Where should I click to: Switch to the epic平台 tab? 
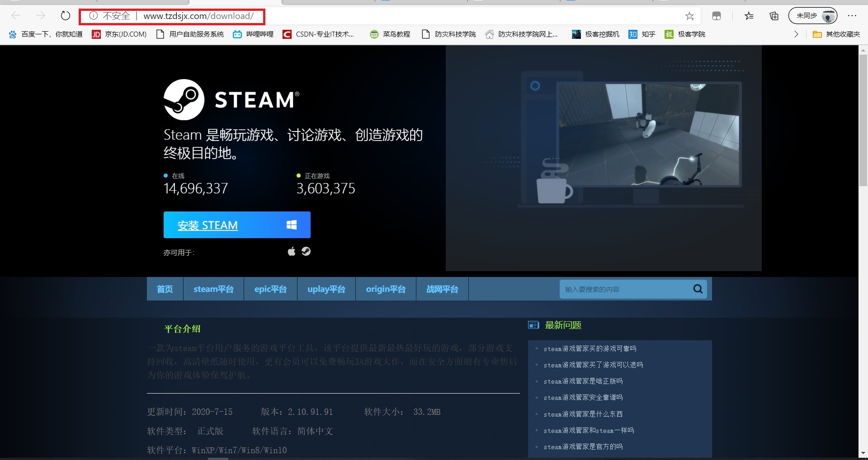[270, 289]
